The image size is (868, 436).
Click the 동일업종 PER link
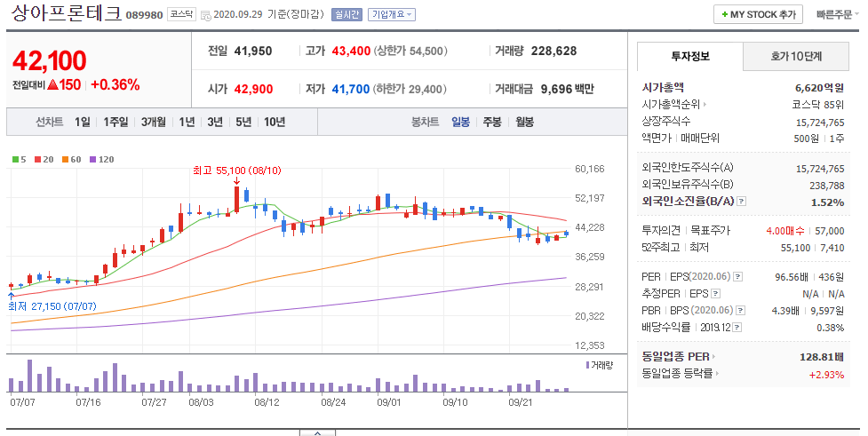click(676, 357)
